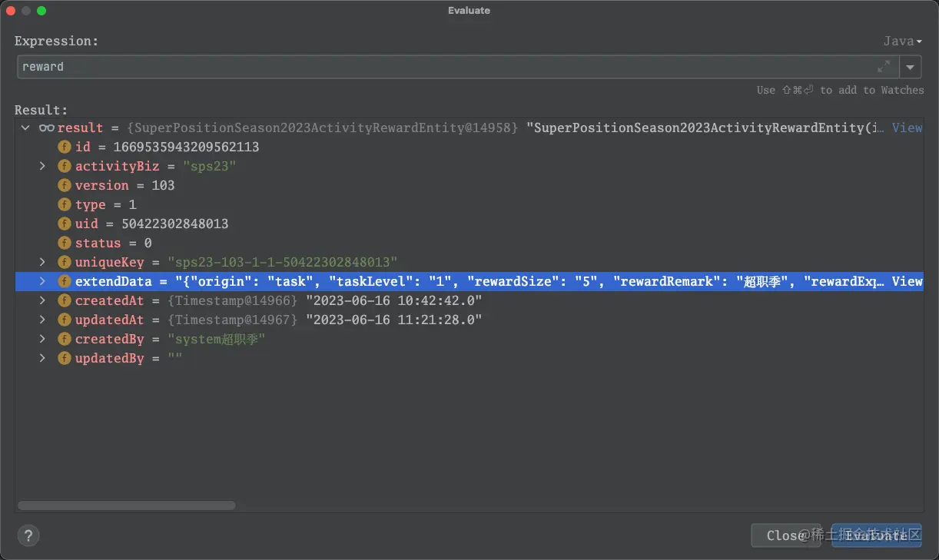Screen dimensions: 939x560
Task: Click the expand-editor icon in Expression field
Action: [884, 67]
